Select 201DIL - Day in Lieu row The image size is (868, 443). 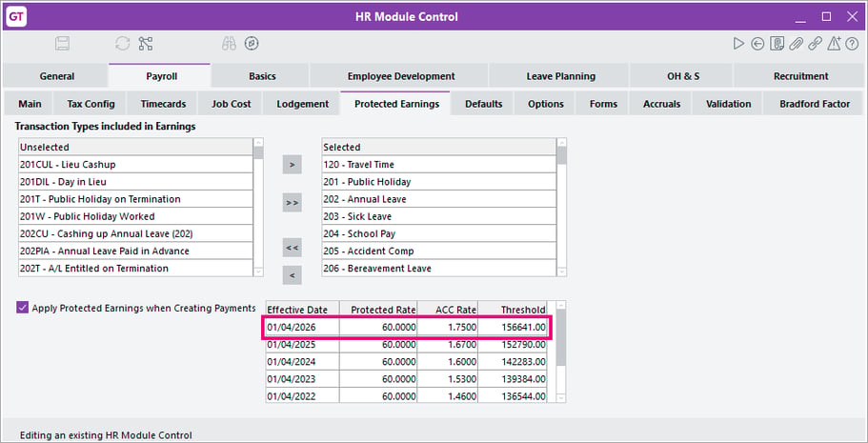click(x=135, y=182)
